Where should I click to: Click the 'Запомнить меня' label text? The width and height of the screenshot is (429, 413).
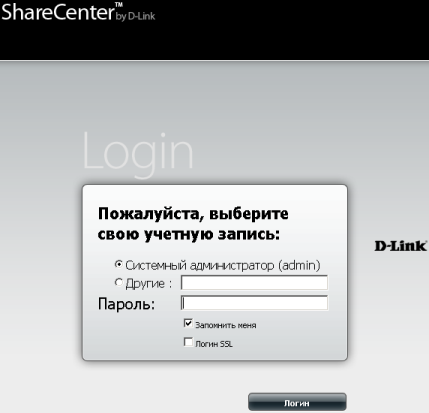pos(226,325)
